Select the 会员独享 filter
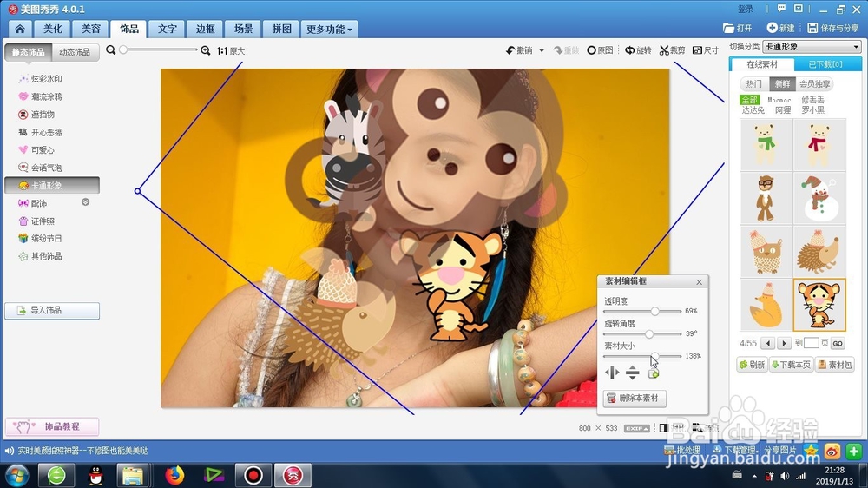The width and height of the screenshot is (868, 488). (x=814, y=83)
